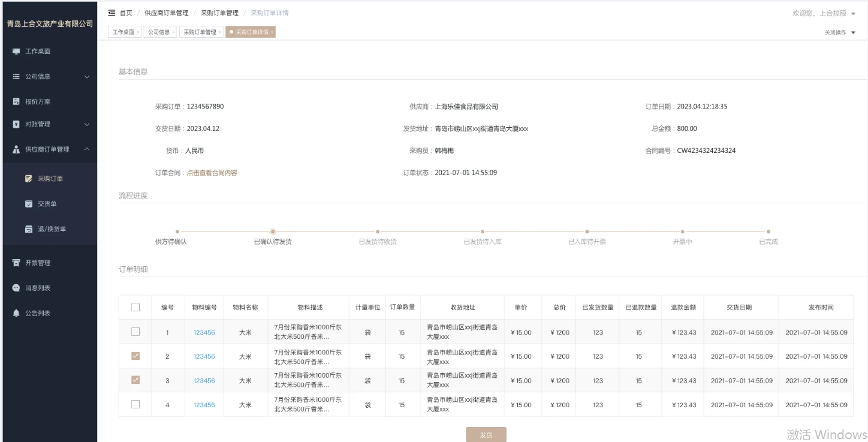Click the 公司信息 list icon in sidebar

coord(16,77)
